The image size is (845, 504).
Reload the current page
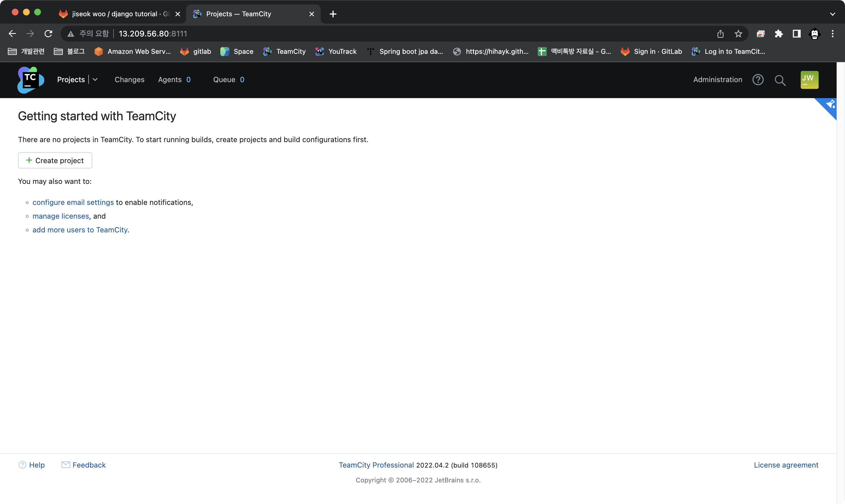48,34
